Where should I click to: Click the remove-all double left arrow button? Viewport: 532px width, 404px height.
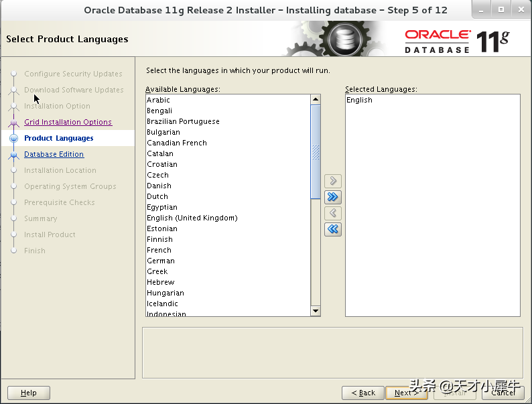[x=333, y=229]
